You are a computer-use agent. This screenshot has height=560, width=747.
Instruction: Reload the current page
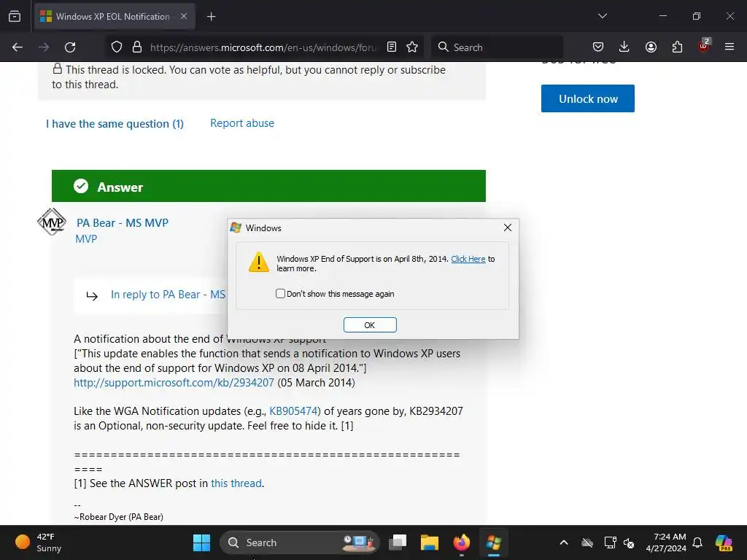pos(70,47)
